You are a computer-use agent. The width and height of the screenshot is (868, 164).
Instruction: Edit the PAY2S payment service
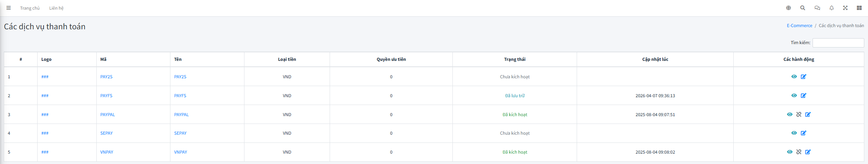pyautogui.click(x=803, y=77)
